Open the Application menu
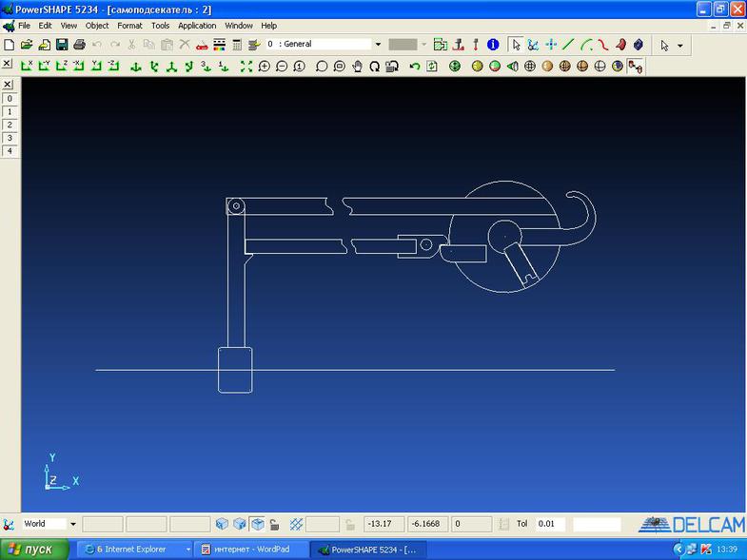 point(197,26)
